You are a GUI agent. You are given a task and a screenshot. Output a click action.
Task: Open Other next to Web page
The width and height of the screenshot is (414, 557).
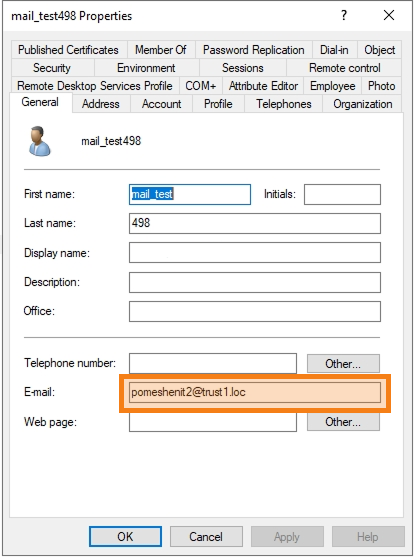[x=343, y=422]
